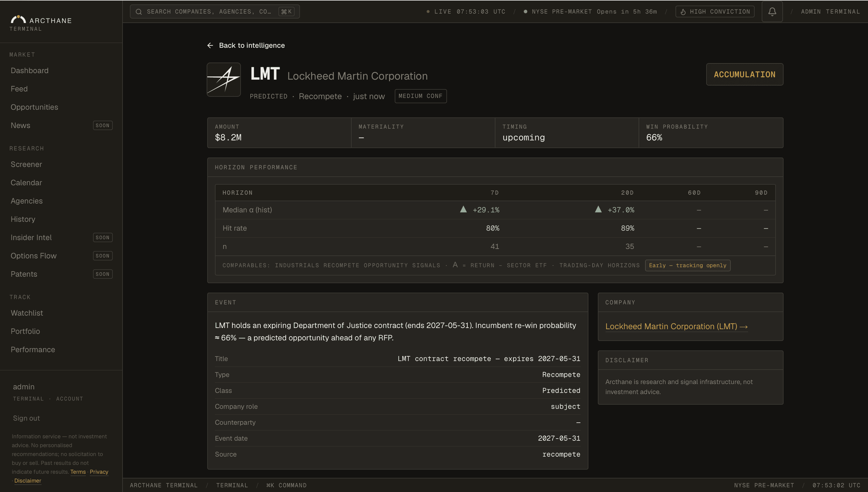
Task: Open the Screener page
Action: [26, 164]
